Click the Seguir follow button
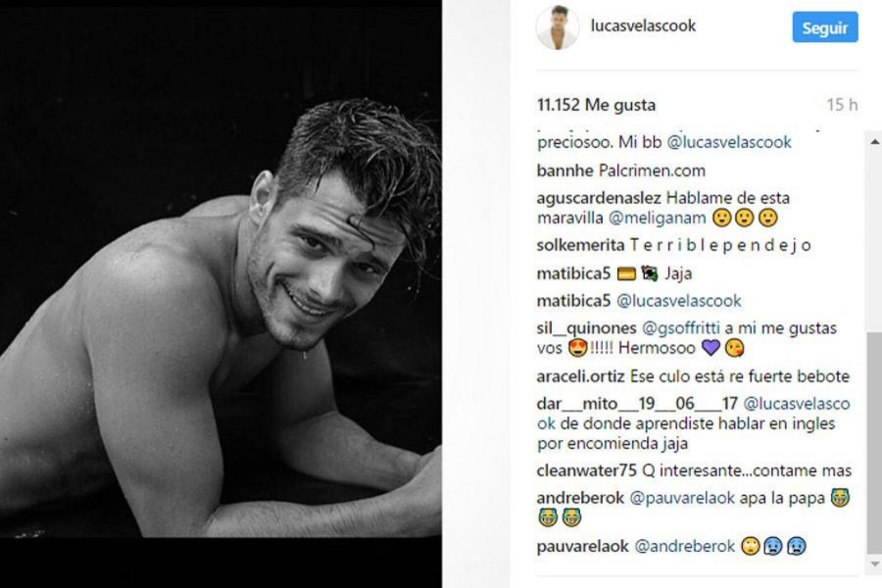Image resolution: width=882 pixels, height=588 pixels. tap(824, 27)
